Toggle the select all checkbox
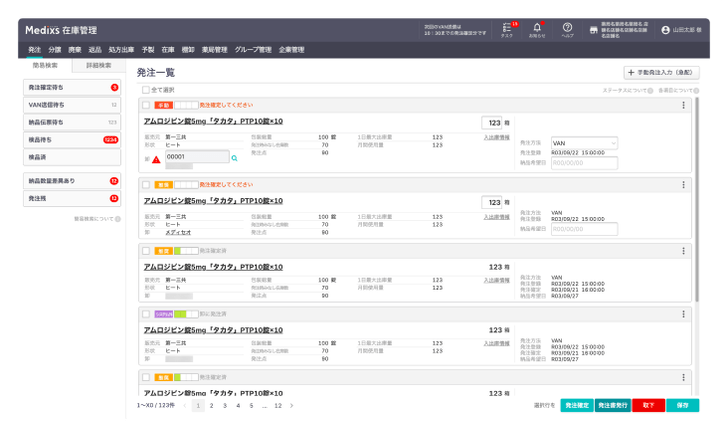Screen dimensions: 728x438 tap(146, 90)
